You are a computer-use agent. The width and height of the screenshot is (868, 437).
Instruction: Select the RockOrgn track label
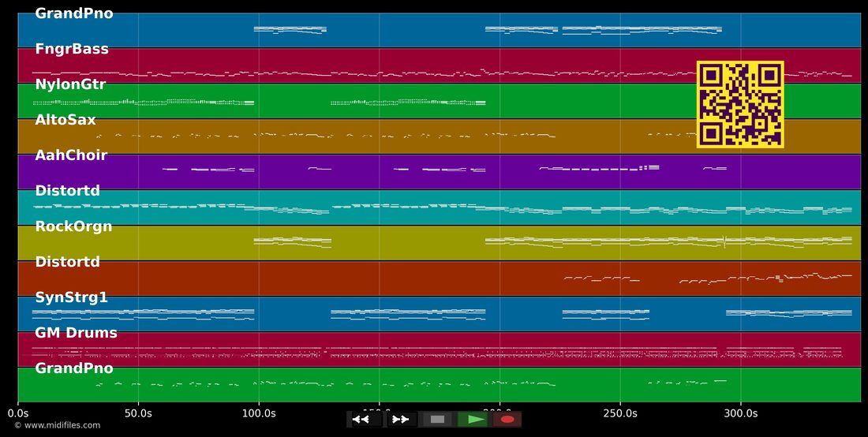[x=73, y=227]
